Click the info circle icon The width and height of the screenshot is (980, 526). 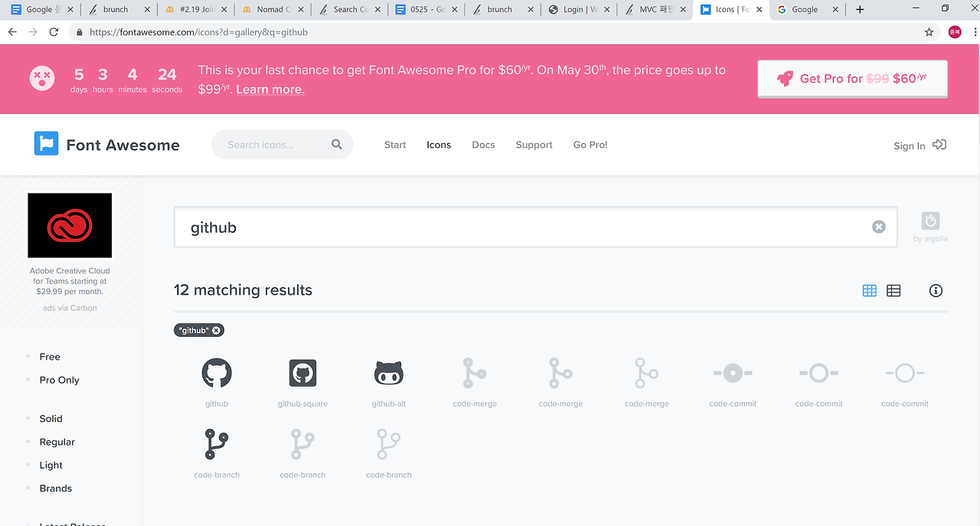coord(936,291)
